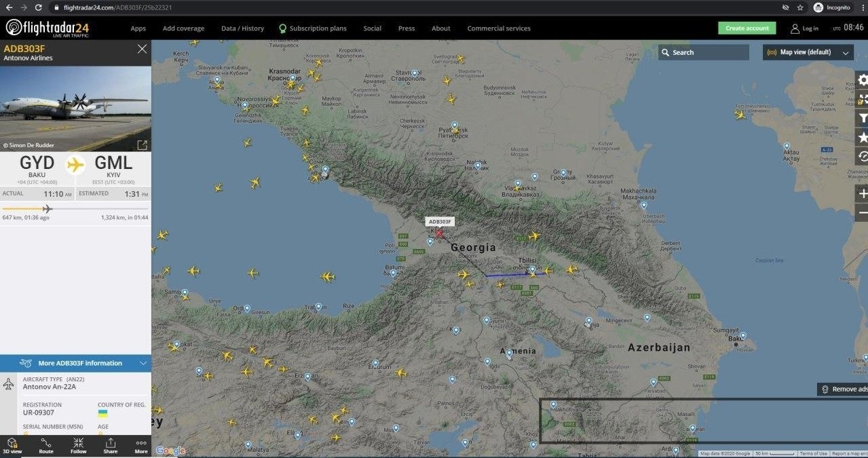Open bookmarks star on map toolbar
868x458 pixels.
863,137
